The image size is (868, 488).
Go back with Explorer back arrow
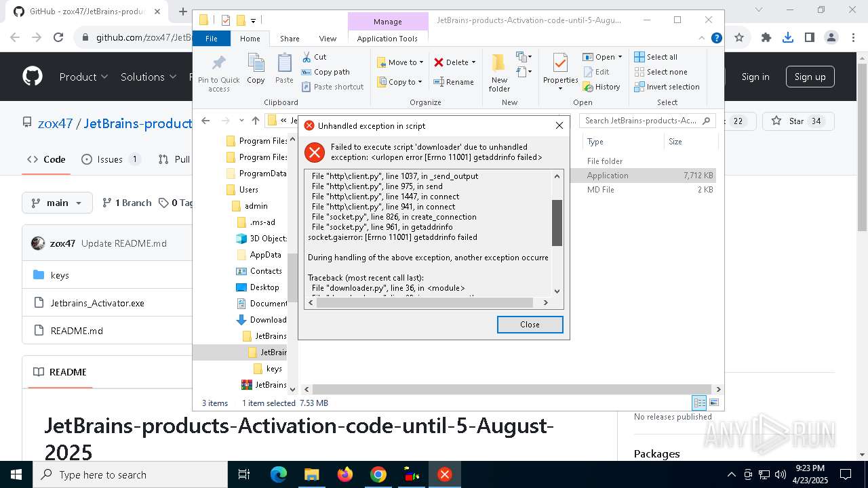pyautogui.click(x=205, y=121)
